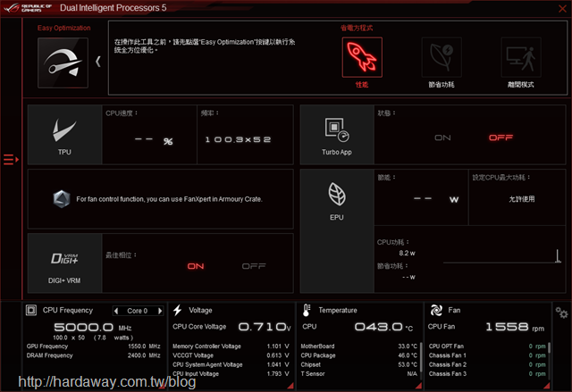Click the 8.2 w CPU power reading

(x=407, y=253)
